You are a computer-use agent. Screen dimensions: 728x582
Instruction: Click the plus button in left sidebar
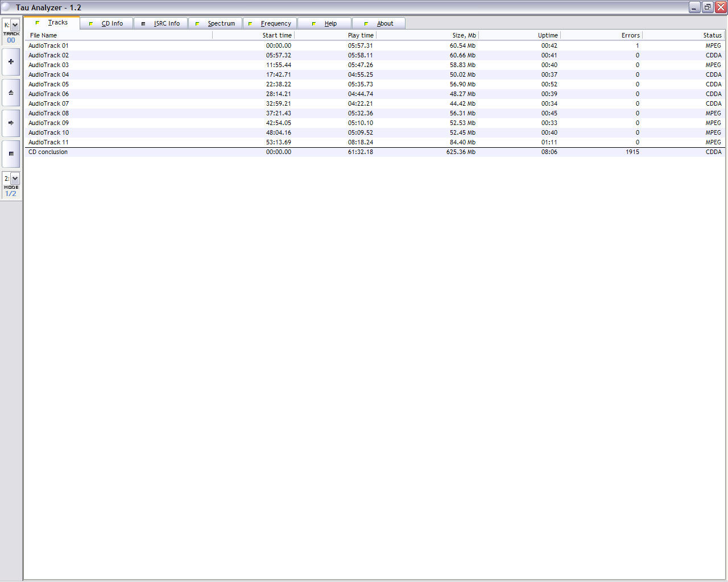tap(11, 62)
